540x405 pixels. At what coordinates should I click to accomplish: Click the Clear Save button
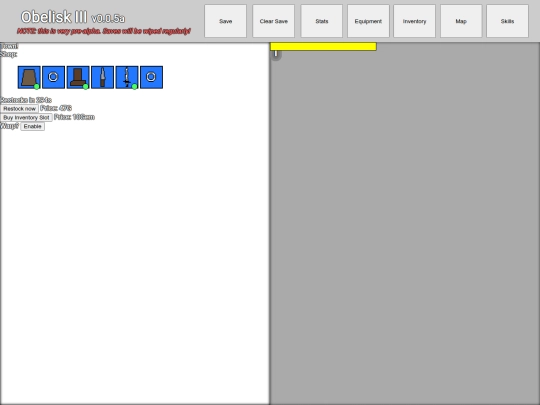[273, 21]
